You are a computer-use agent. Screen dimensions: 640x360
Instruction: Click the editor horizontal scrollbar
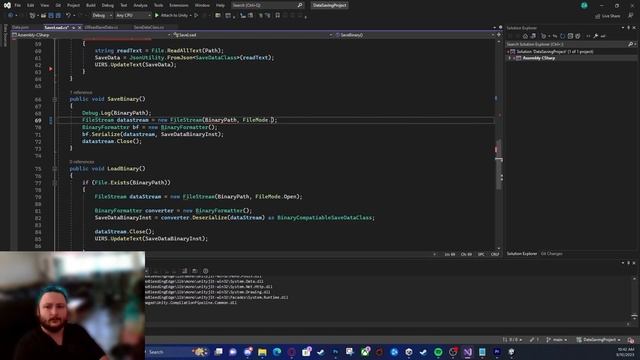point(290,254)
